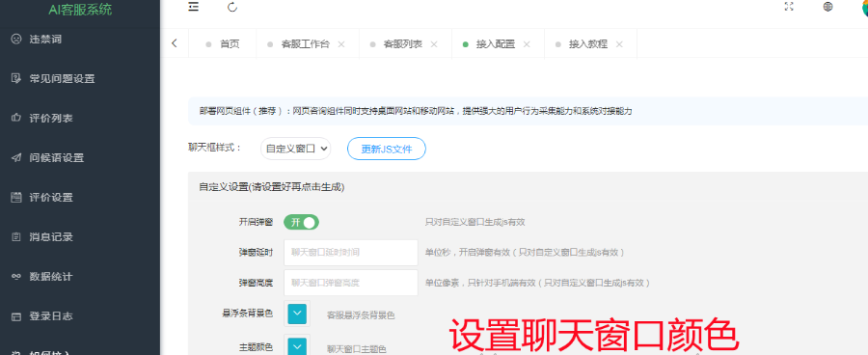Toggle the 开启弹窗 switch off

(x=302, y=222)
